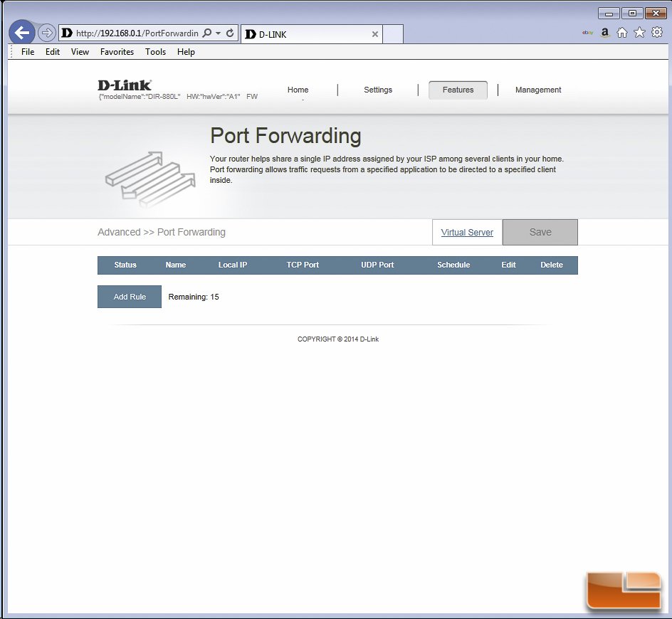Open the Management section
This screenshot has width=672, height=619.
point(538,90)
